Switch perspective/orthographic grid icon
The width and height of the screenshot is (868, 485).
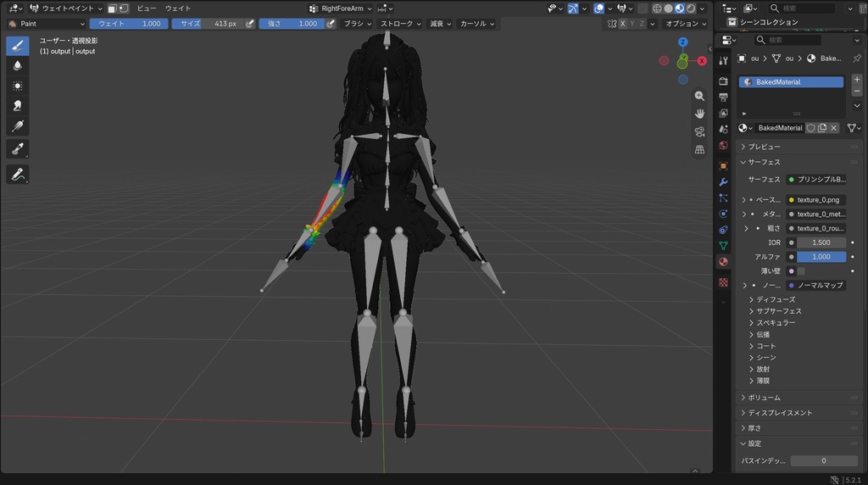699,149
